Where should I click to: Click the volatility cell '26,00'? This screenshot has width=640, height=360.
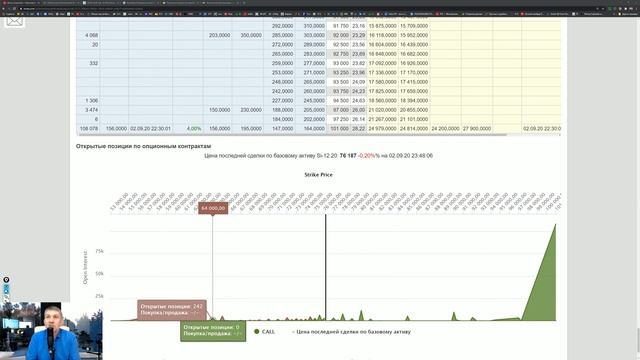click(358, 110)
